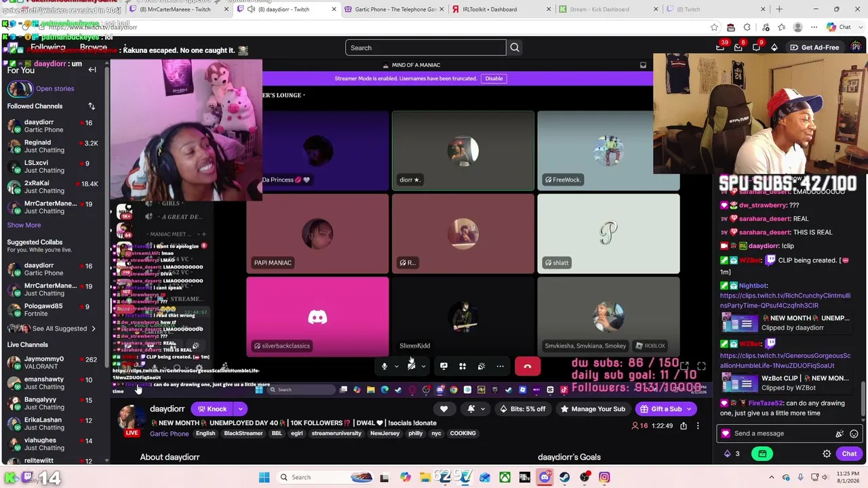Viewport: 868px width, 488px height.
Task: Toggle Discord camera in call controls
Action: 412,367
